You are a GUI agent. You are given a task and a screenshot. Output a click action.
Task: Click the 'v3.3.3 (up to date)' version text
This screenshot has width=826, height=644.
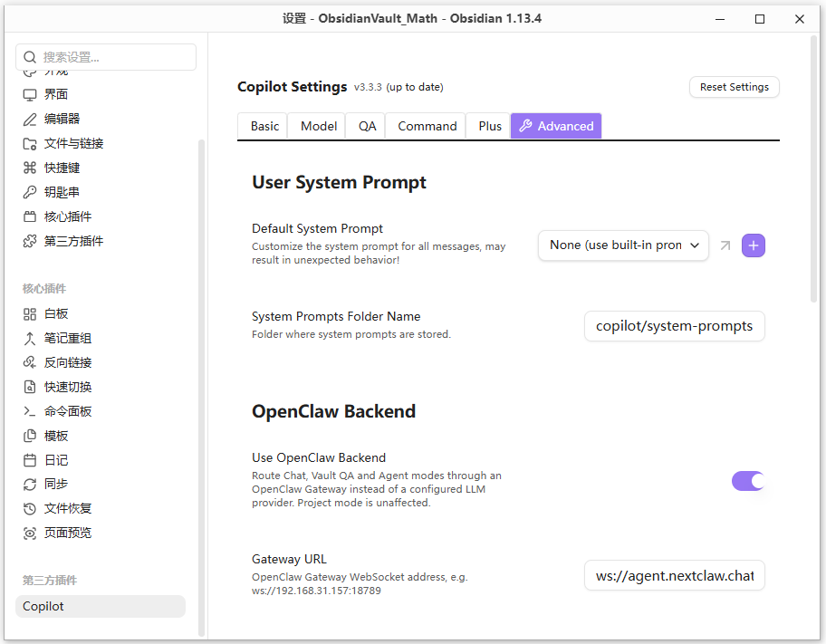pyautogui.click(x=399, y=87)
